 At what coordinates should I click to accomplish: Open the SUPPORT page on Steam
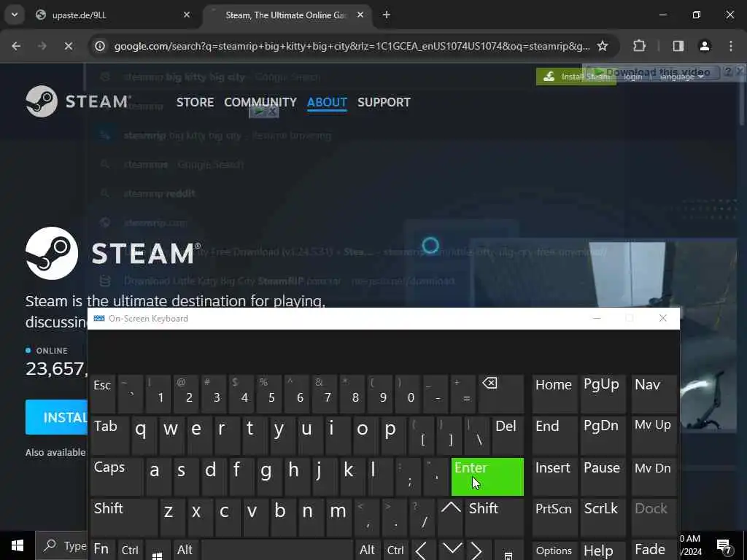[384, 102]
